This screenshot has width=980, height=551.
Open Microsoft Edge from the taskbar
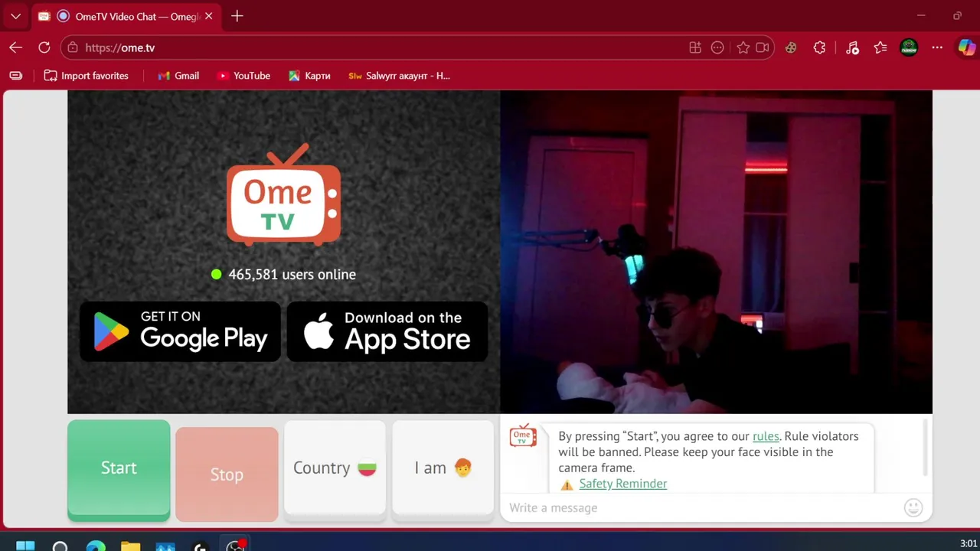[96, 546]
